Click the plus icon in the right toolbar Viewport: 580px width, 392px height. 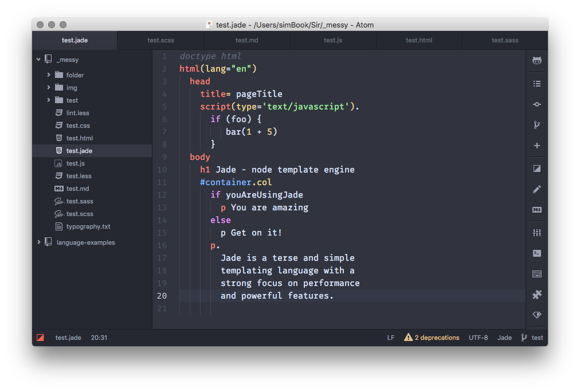point(536,146)
